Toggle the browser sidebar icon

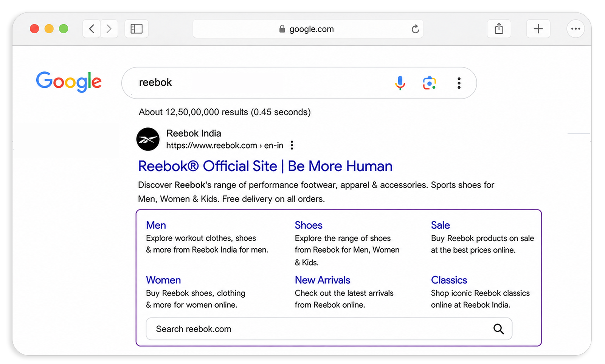[137, 29]
